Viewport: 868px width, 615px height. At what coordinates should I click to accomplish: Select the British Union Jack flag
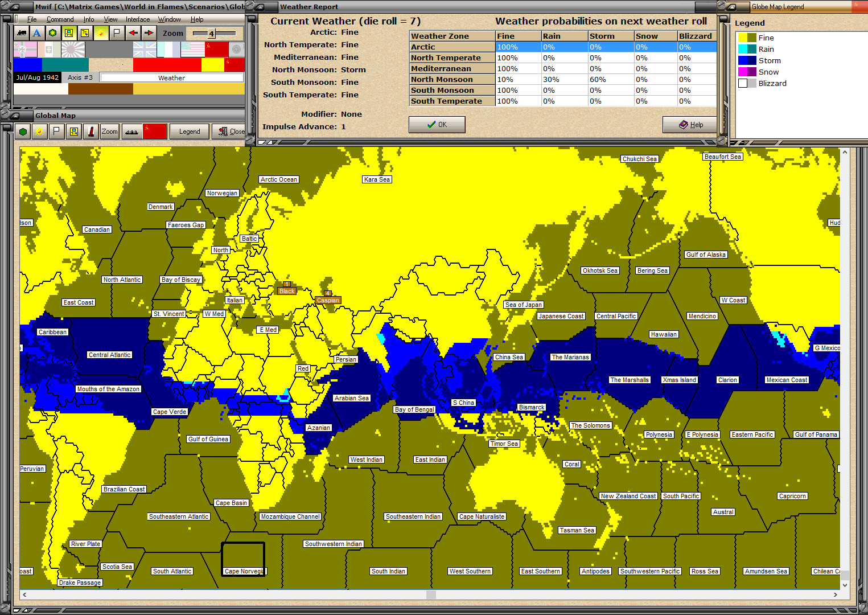(x=145, y=50)
